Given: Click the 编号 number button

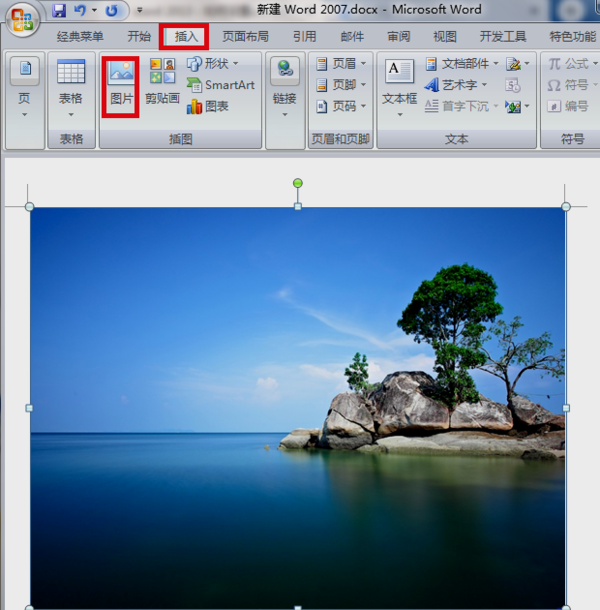Looking at the screenshot, I should click(568, 106).
